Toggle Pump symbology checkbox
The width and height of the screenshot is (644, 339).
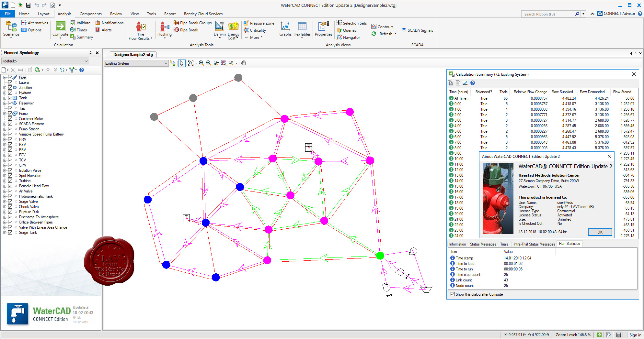(10, 114)
